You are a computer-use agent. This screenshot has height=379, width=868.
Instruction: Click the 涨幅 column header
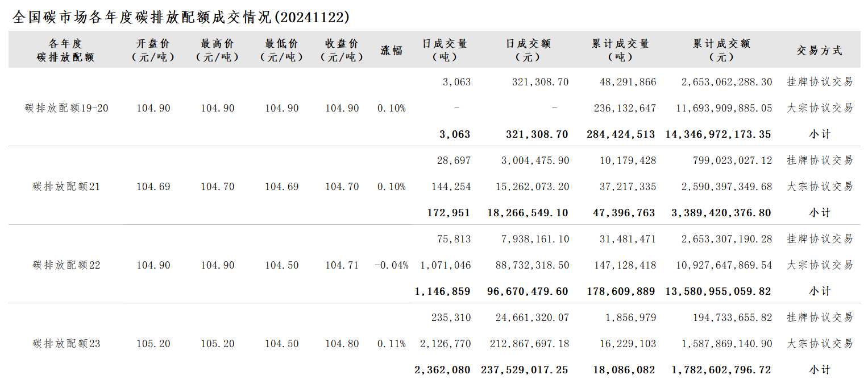pyautogui.click(x=392, y=50)
